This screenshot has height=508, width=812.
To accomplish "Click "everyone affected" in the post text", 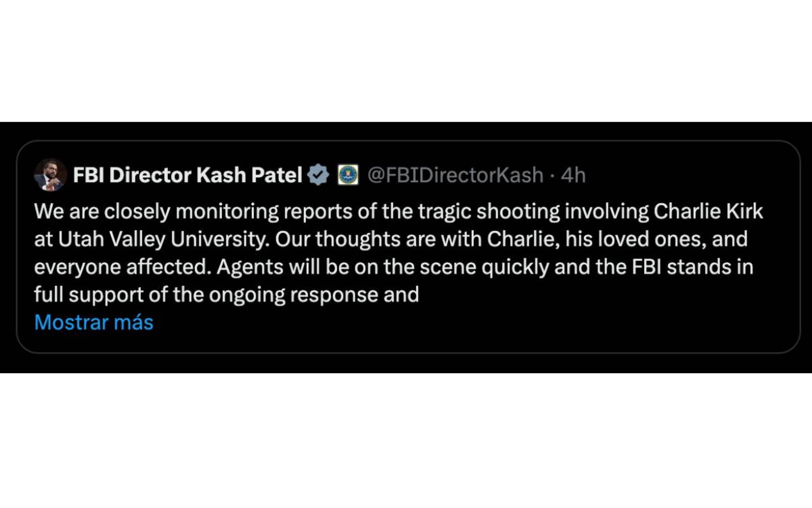I will pyautogui.click(x=121, y=267).
